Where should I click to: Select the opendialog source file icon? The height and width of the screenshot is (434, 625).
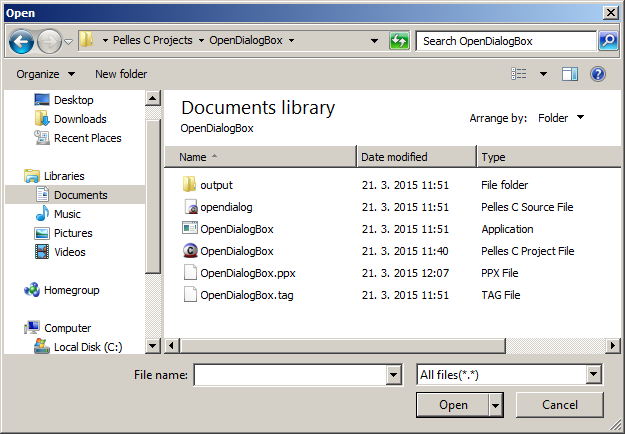click(191, 207)
